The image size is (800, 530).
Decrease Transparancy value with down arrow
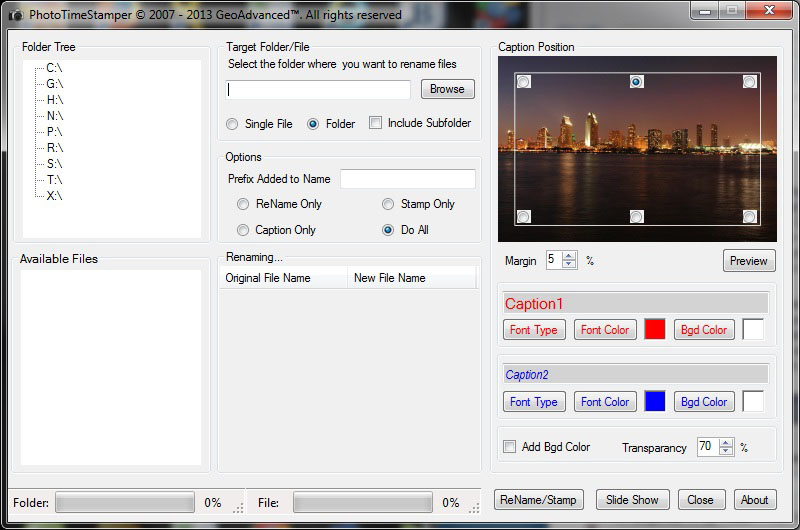(x=726, y=452)
